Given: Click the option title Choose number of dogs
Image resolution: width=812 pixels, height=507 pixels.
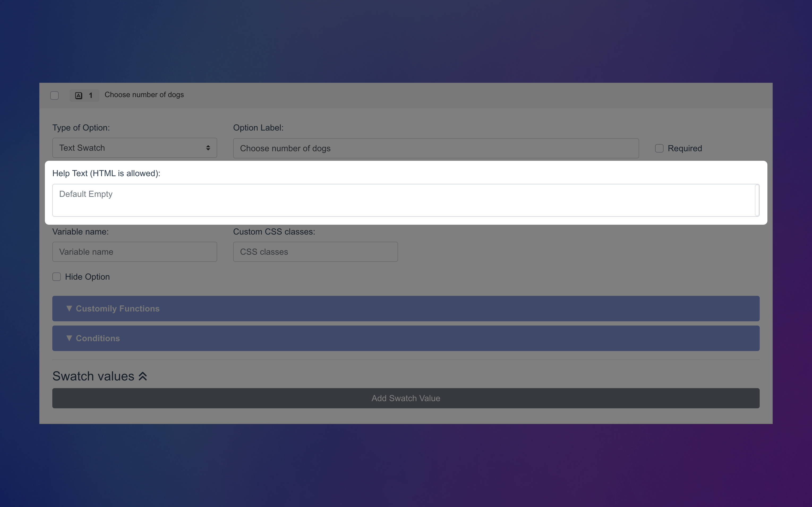Looking at the screenshot, I should click(144, 95).
